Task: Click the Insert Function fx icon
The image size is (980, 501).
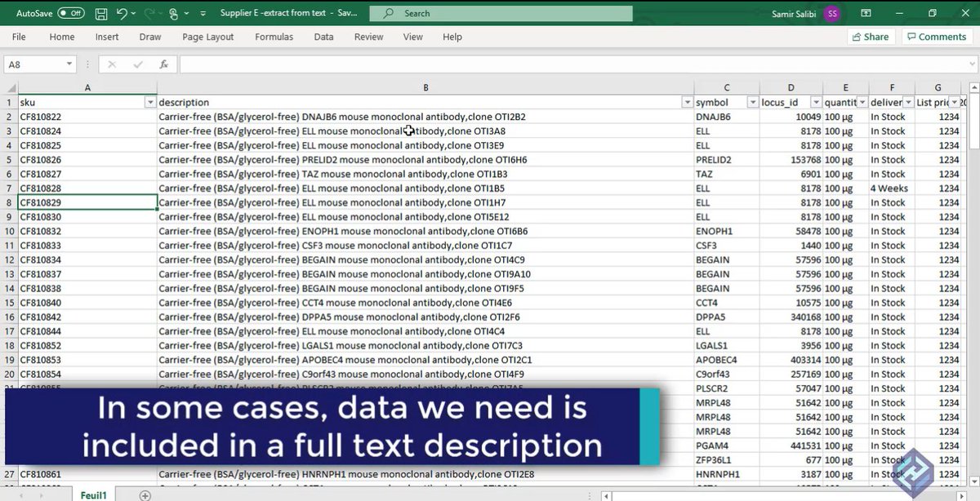Action: point(164,64)
